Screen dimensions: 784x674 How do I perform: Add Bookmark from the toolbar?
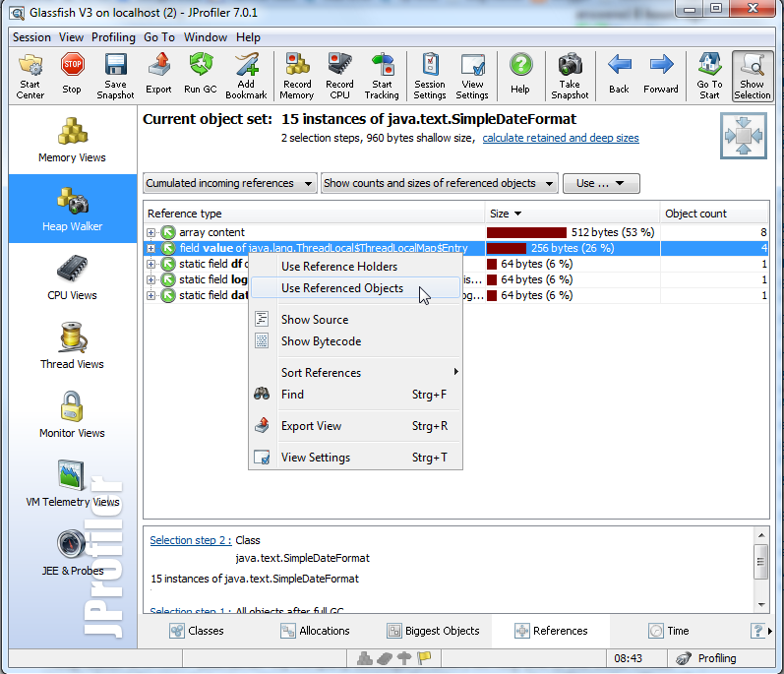coord(246,77)
